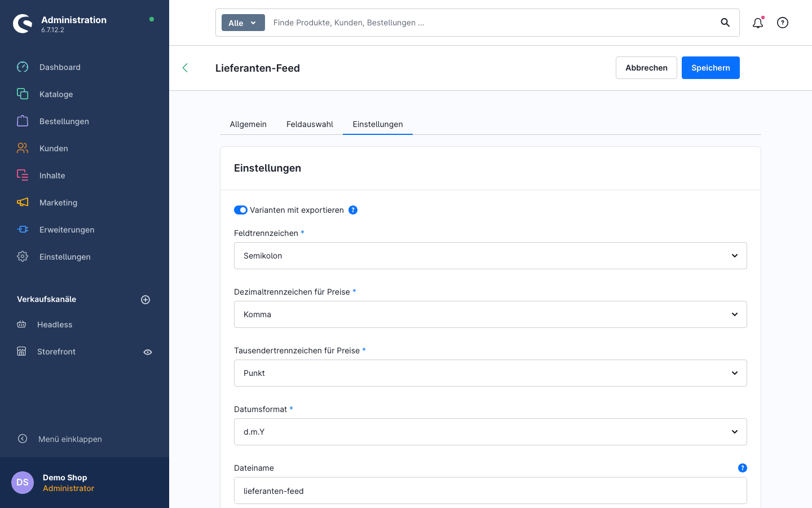Show help tooltip for Dateiname field
This screenshot has width=812, height=508.
(743, 468)
